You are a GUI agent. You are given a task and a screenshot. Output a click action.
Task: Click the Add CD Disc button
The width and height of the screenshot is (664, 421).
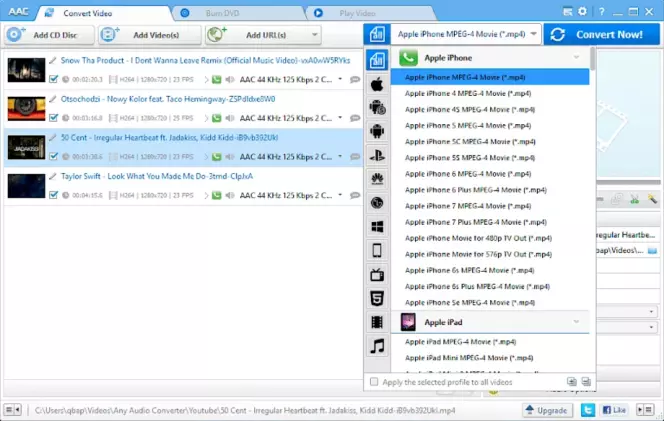click(x=50, y=35)
